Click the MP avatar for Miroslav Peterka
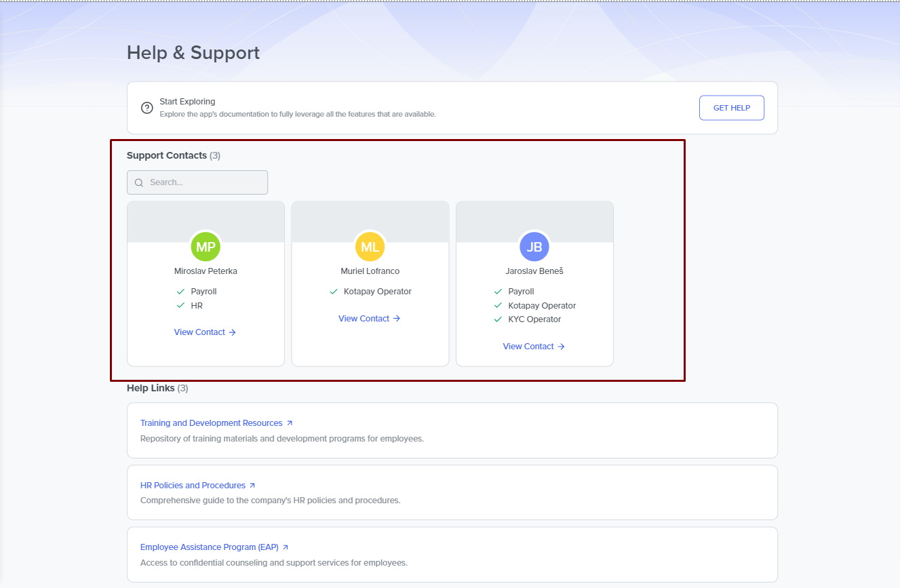This screenshot has height=588, width=900. coord(206,247)
